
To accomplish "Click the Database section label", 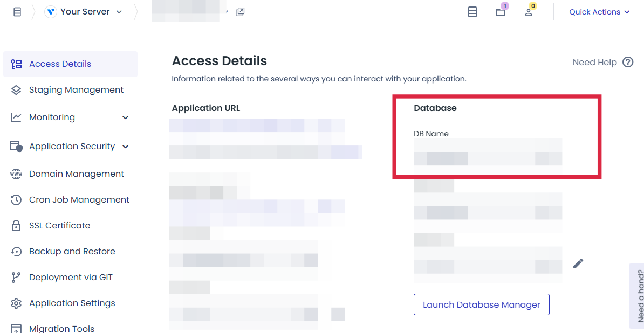I will coord(435,108).
